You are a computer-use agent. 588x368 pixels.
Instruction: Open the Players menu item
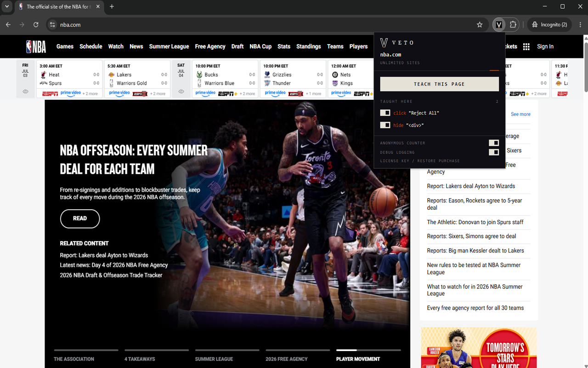(x=358, y=46)
